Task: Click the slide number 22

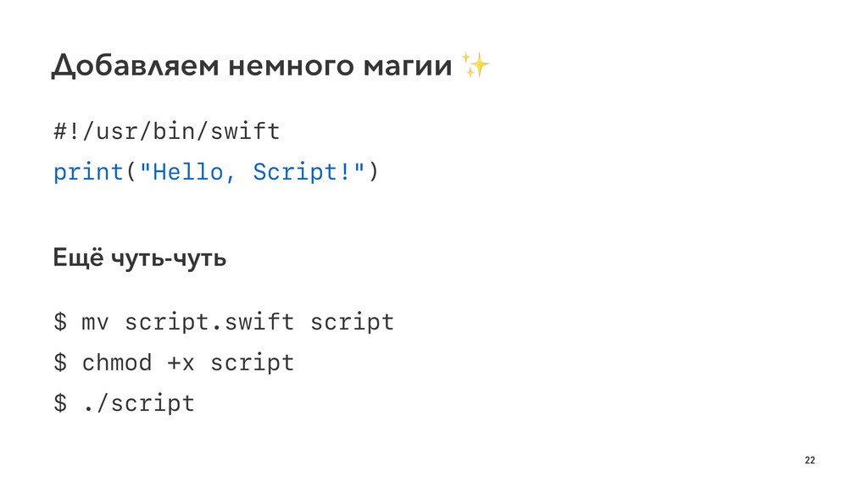Action: (x=810, y=460)
